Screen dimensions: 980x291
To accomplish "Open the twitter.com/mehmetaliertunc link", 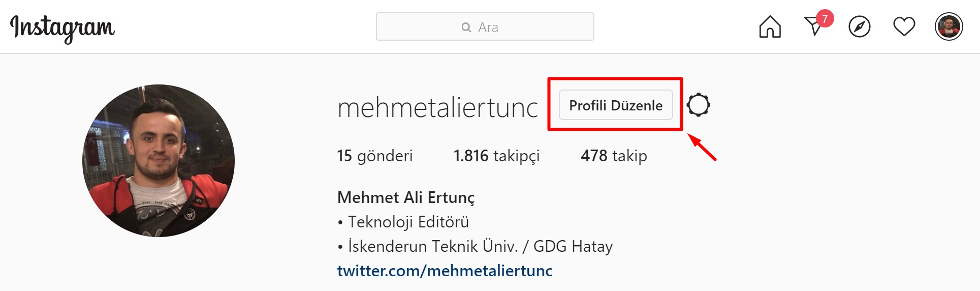I will click(x=445, y=271).
